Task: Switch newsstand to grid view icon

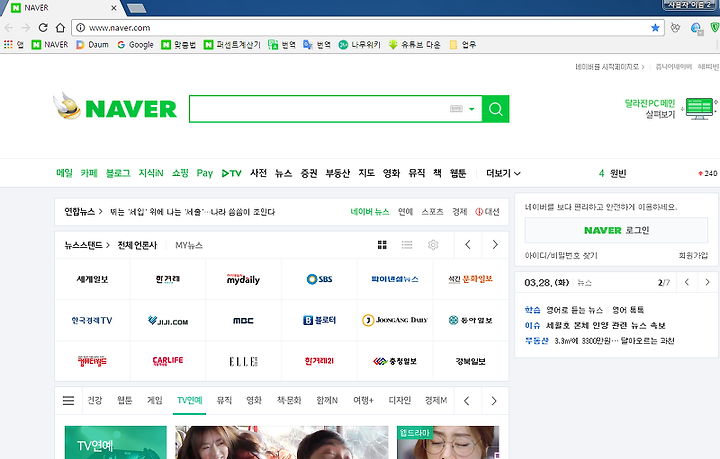Action: pyautogui.click(x=382, y=245)
